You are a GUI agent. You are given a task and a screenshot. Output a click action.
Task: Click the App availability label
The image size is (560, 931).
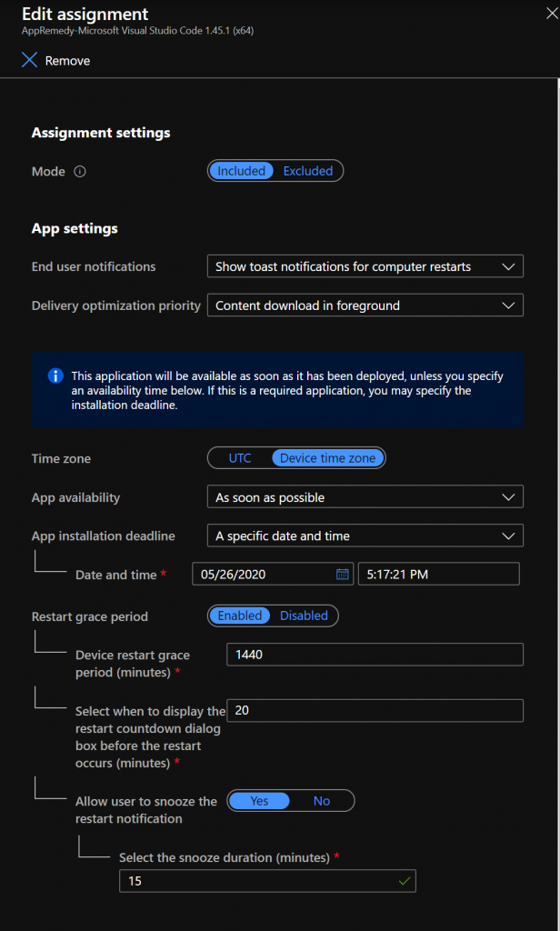pyautogui.click(x=75, y=497)
